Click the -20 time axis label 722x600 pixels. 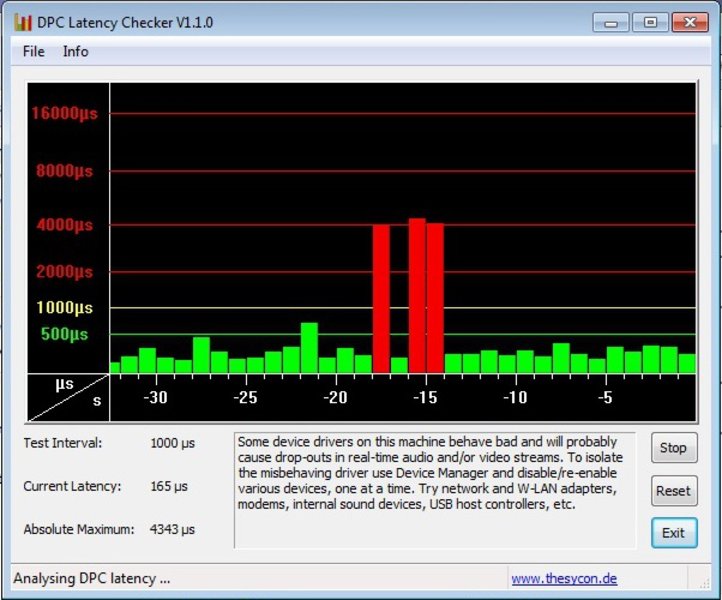[x=335, y=397]
